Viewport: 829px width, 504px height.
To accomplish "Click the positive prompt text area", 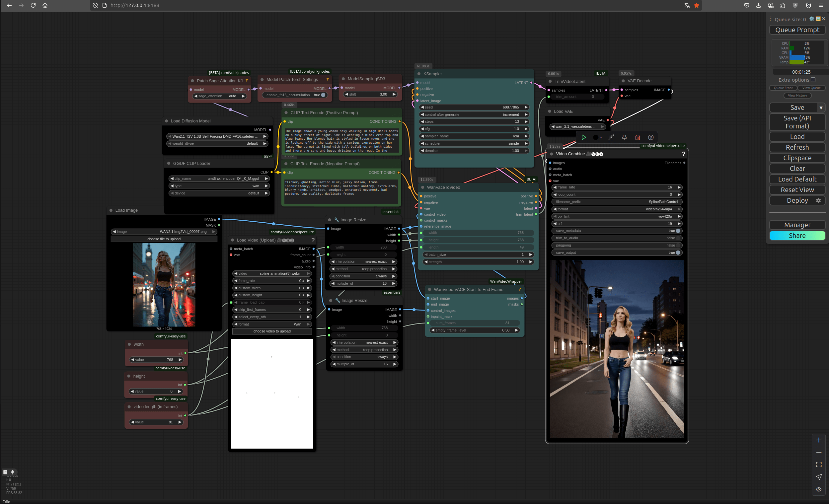I will click(x=341, y=141).
